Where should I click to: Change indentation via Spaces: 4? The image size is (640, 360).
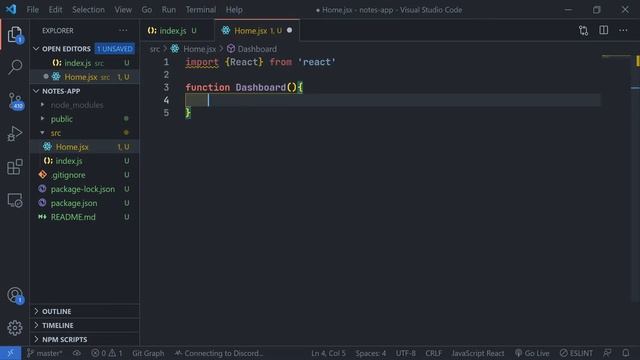[371, 353]
